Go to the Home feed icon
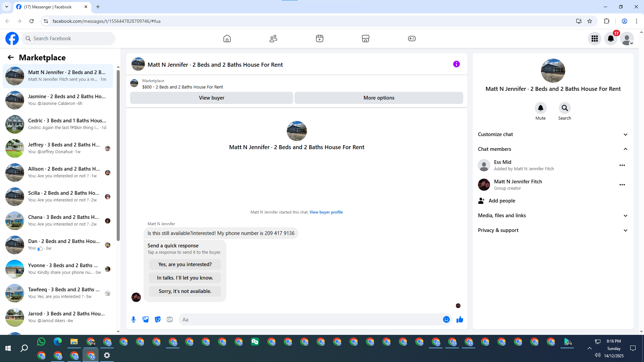 pyautogui.click(x=227, y=39)
